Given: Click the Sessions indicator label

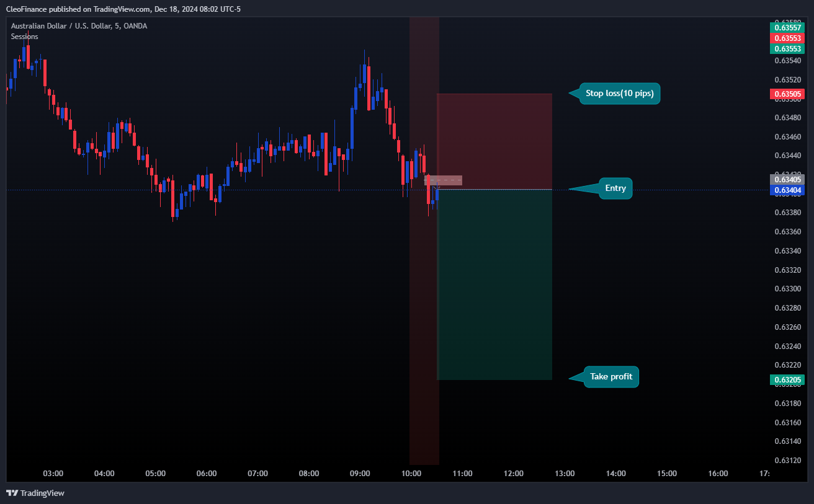Looking at the screenshot, I should click(24, 37).
